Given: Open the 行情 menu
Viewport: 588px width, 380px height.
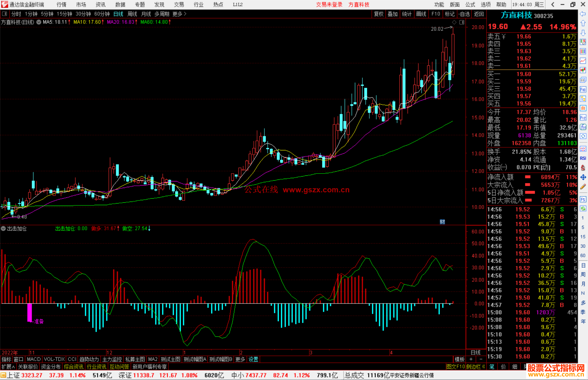Looking at the screenshot, I should (62, 5).
